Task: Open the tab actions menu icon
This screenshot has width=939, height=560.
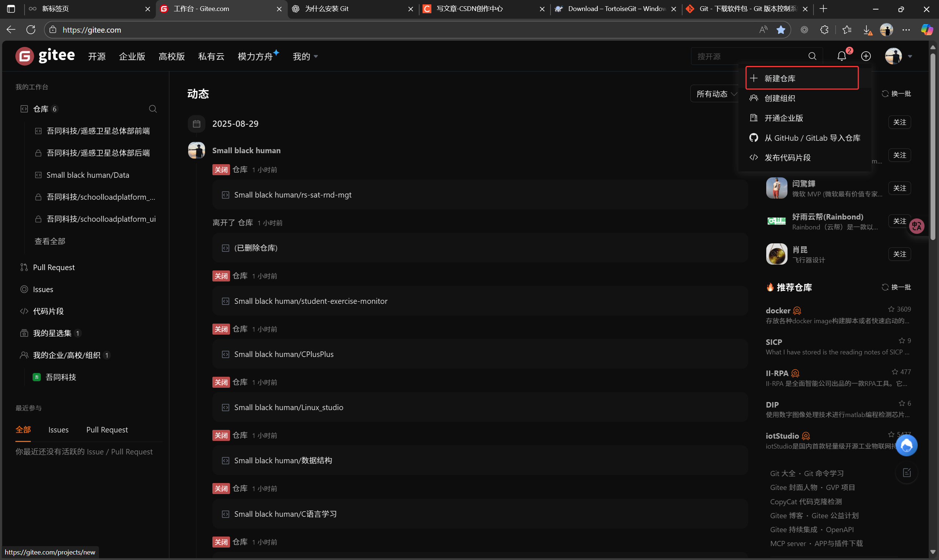Action: pos(11,9)
